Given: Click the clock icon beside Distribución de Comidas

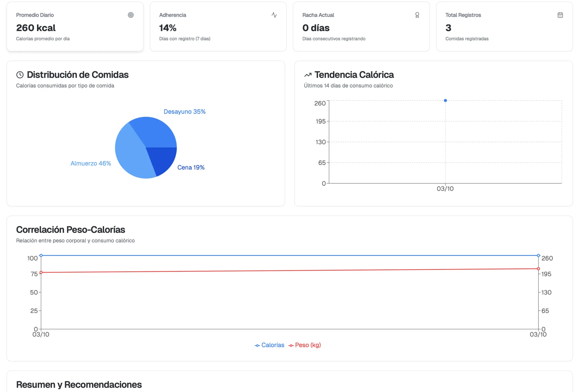Looking at the screenshot, I should point(20,75).
